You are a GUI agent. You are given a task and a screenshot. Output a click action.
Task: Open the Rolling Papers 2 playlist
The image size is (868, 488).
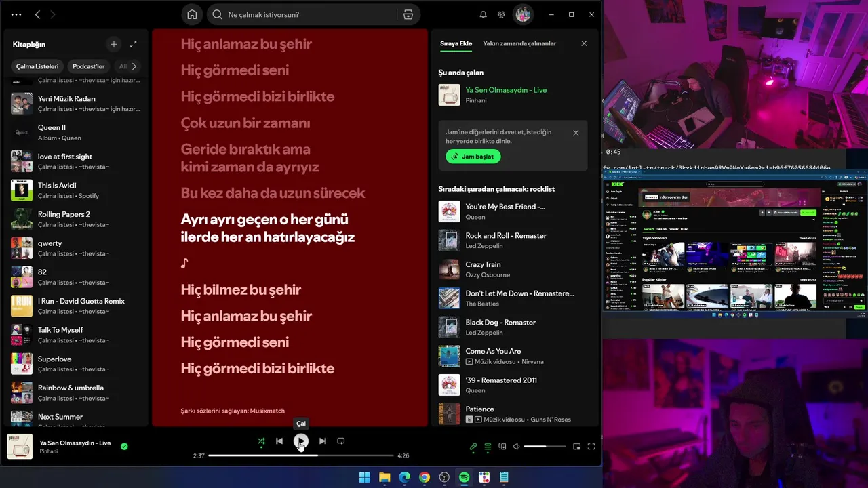click(x=76, y=219)
